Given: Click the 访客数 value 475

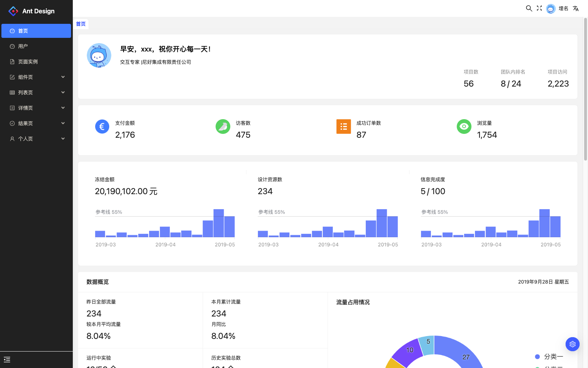Looking at the screenshot, I should coord(243,135).
